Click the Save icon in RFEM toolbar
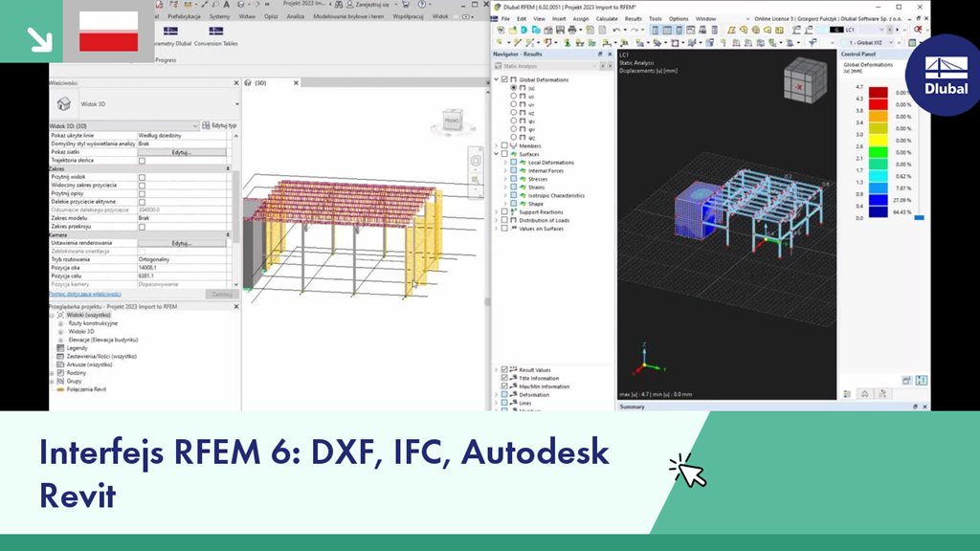Screen dimensions: 980x551 click(x=560, y=30)
